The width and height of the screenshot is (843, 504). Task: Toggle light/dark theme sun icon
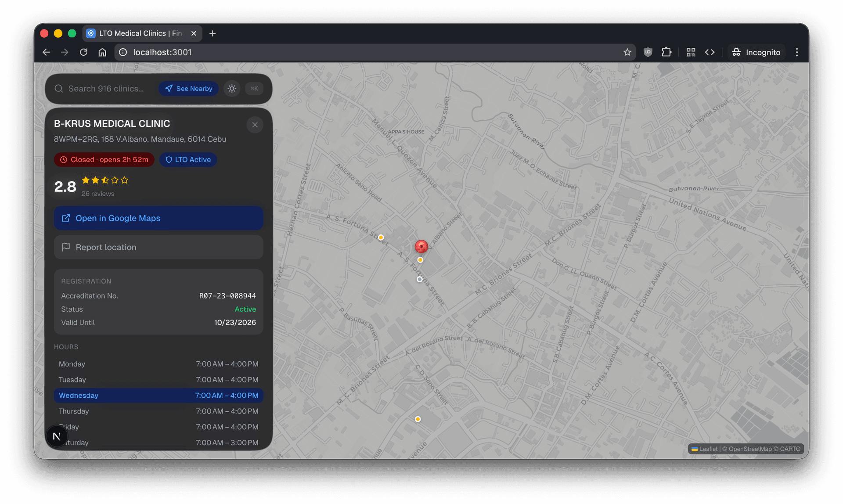(x=232, y=89)
